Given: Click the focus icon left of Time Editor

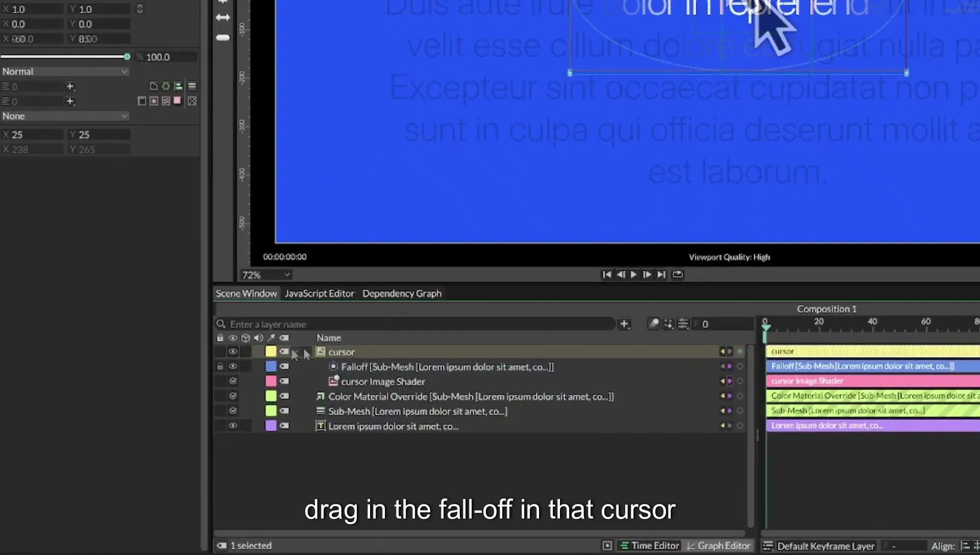Looking at the screenshot, I should (x=607, y=546).
